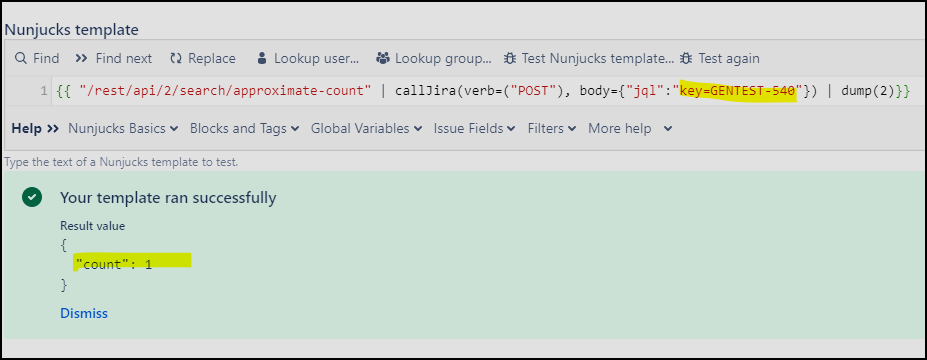Screen dimensions: 927x360
Task: Run Test Nunjucks template...
Action: (x=589, y=59)
